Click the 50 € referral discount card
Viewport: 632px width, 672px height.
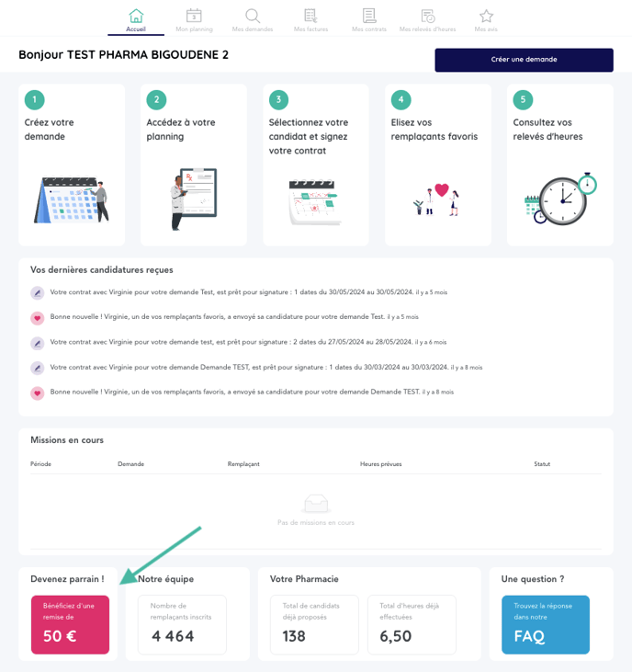tap(70, 624)
